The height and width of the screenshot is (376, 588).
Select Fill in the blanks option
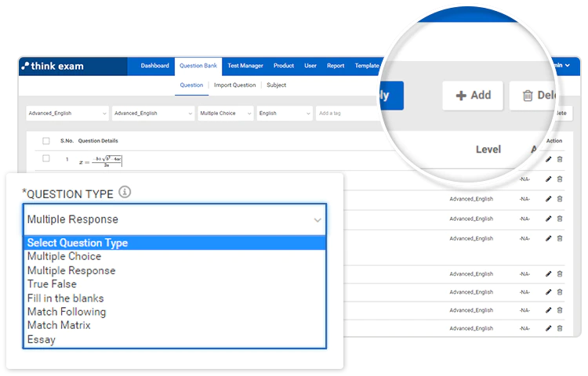click(175, 298)
